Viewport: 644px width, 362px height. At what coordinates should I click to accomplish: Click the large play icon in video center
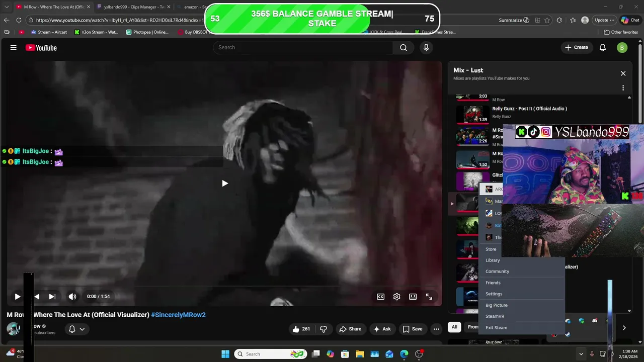click(x=224, y=184)
